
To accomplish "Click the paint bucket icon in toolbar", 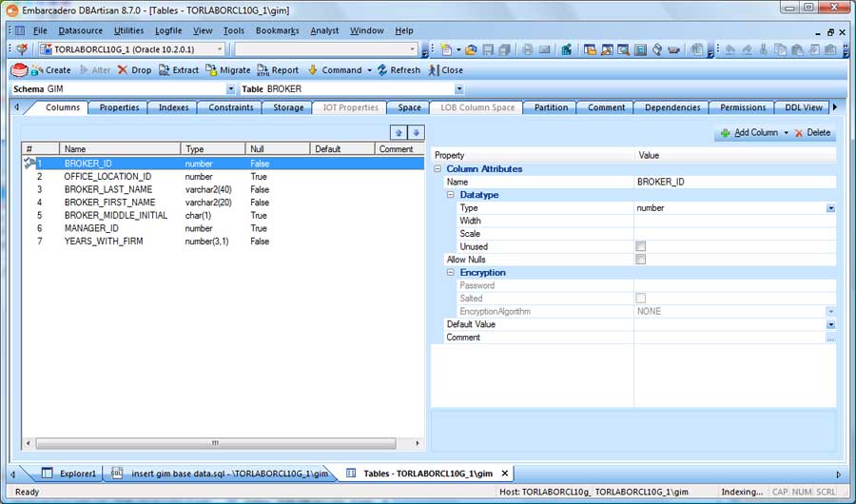I will [656, 49].
